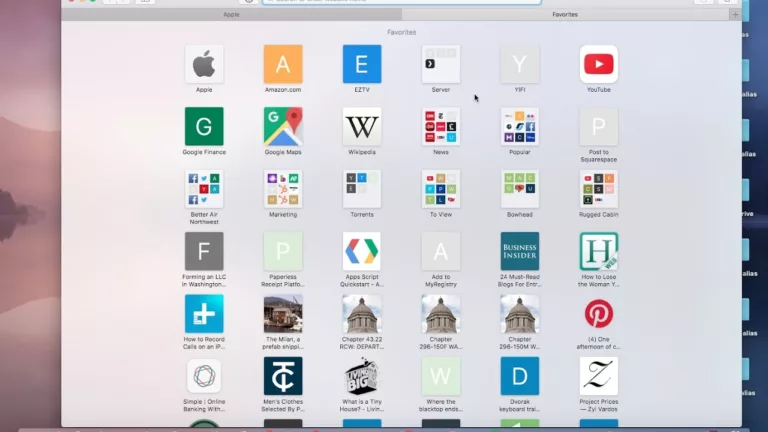Open the Add to MyRegistry favorite
Viewport: 768px width, 432px height.
(x=441, y=251)
